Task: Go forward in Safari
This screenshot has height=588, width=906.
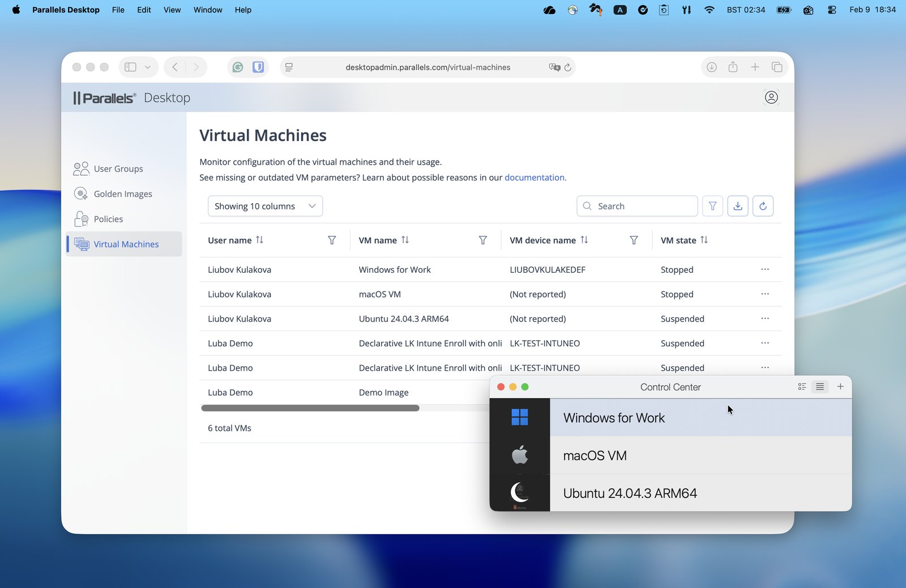Action: click(x=196, y=67)
